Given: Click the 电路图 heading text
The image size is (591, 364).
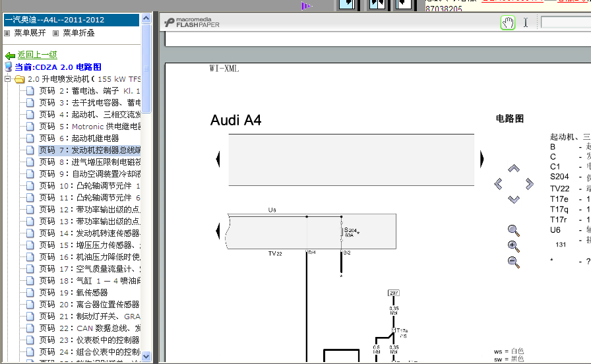Looking at the screenshot, I should pos(510,119).
